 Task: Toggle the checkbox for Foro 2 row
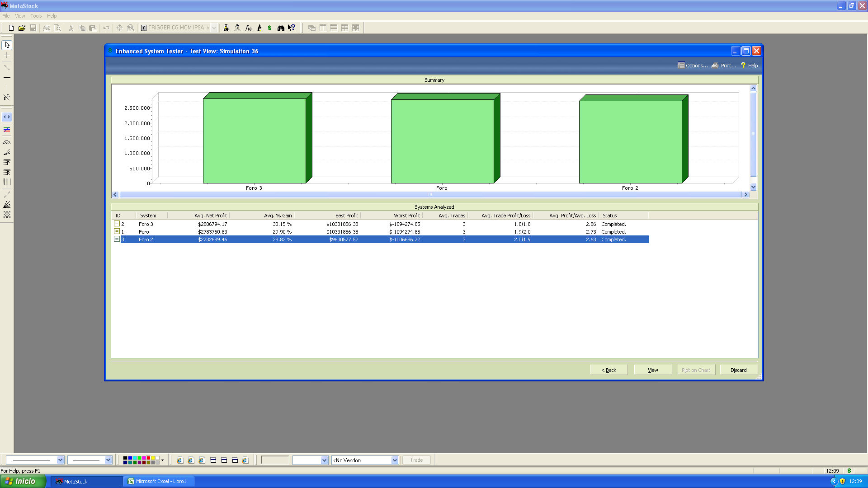[x=117, y=239]
